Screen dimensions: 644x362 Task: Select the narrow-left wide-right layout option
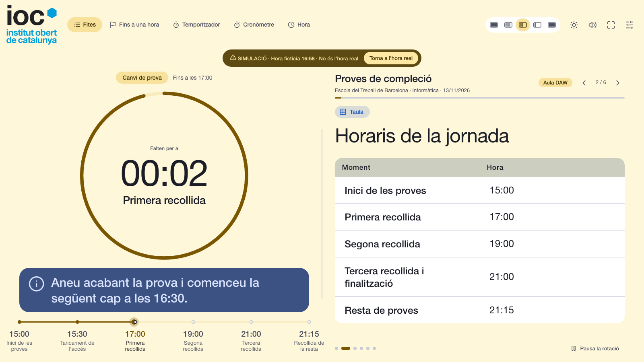pos(537,25)
